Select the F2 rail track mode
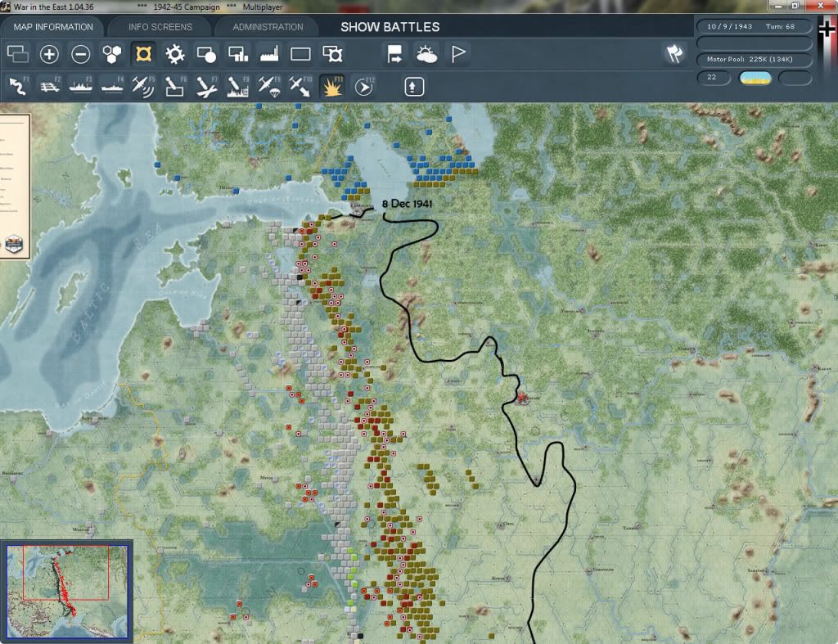Screen dimensions: 838x644 click(49, 87)
